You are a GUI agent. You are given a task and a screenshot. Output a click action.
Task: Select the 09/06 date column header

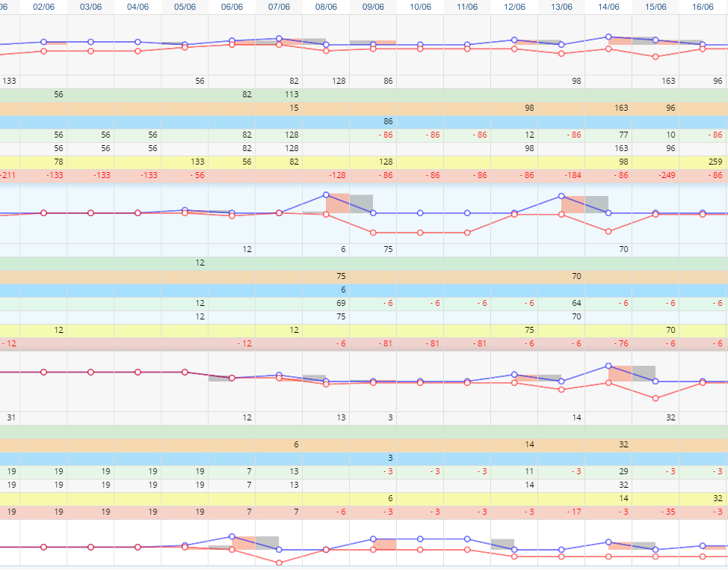[x=373, y=7]
